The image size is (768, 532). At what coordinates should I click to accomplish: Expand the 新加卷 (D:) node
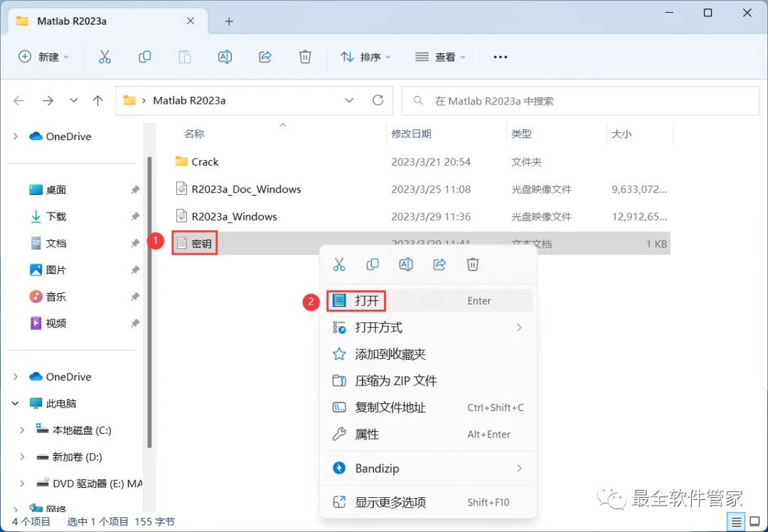(23, 457)
